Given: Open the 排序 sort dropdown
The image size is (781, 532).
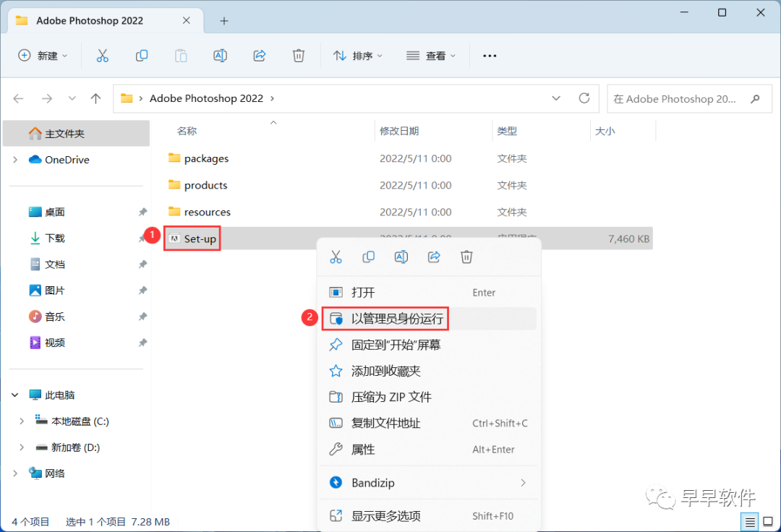Looking at the screenshot, I should pyautogui.click(x=358, y=56).
